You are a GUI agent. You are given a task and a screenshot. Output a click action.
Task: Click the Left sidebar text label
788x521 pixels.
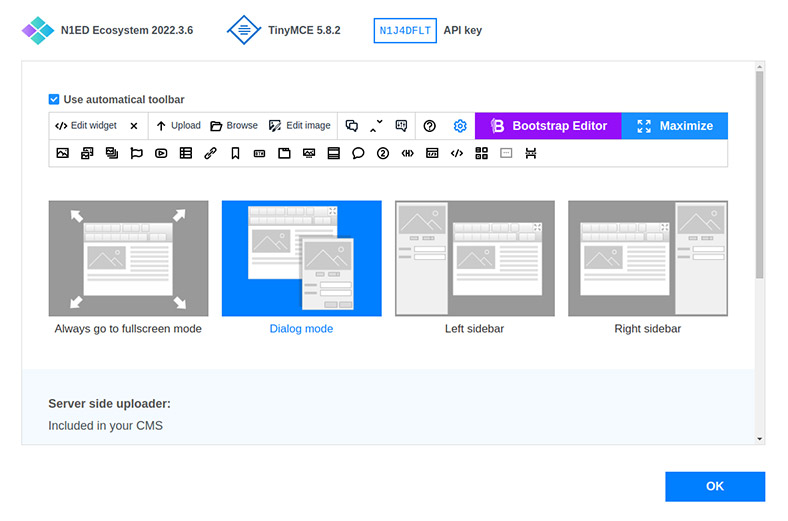pos(474,329)
